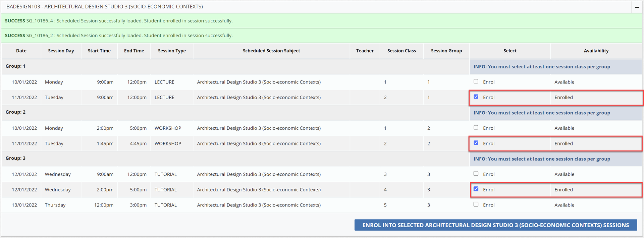Click the Session Group column header
Viewport: 644px width, 238px height.
446,51
